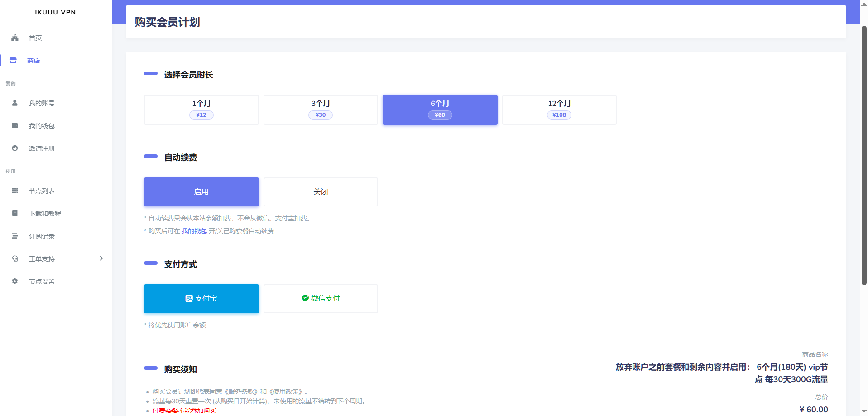Enable auto-renewal with 启用
Screen dimensions: 868x416
click(201, 192)
